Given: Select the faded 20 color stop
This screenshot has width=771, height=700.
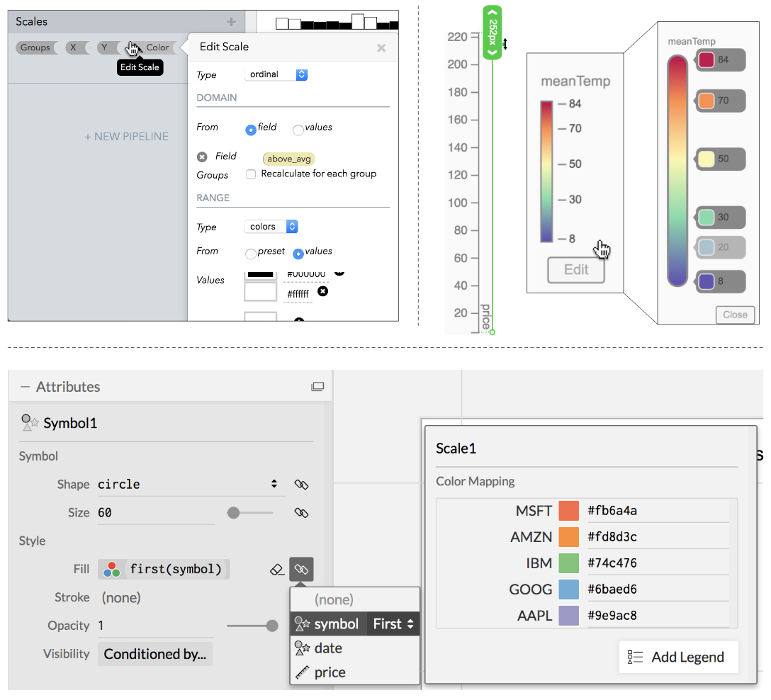Looking at the screenshot, I should click(721, 247).
